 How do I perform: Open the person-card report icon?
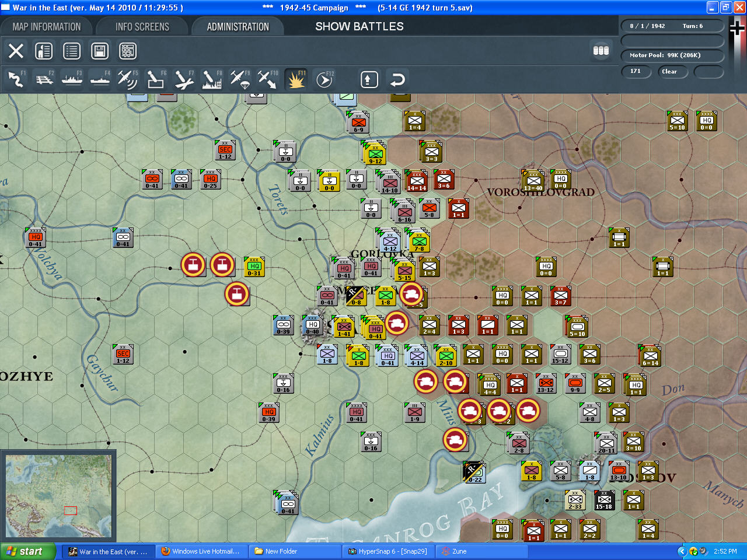click(44, 51)
